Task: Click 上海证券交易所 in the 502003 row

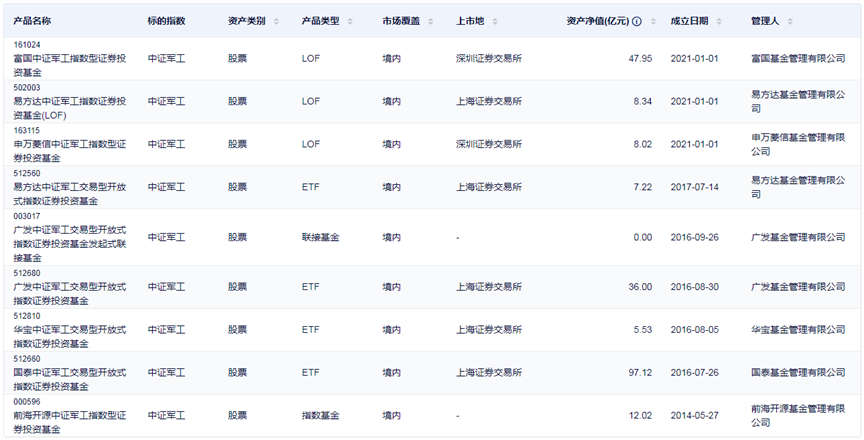Action: 489,101
